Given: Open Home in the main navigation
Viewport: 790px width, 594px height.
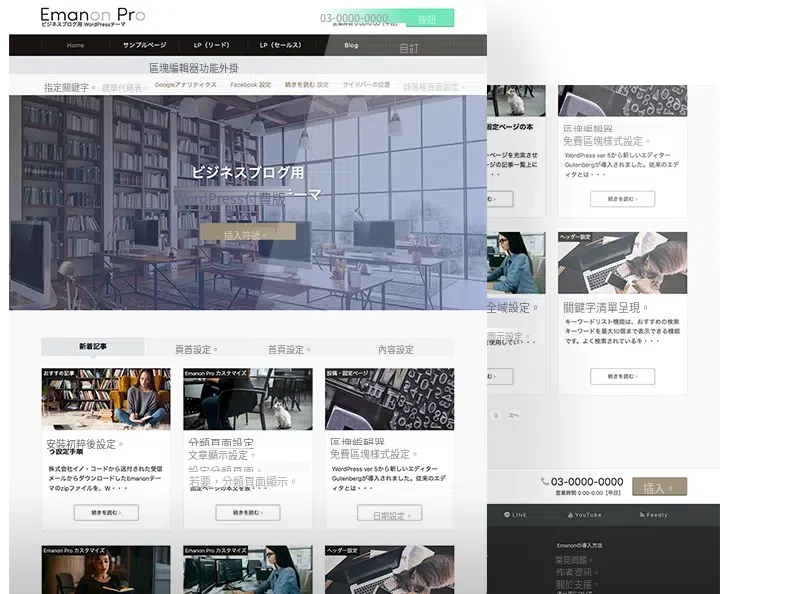Looking at the screenshot, I should coord(76,45).
